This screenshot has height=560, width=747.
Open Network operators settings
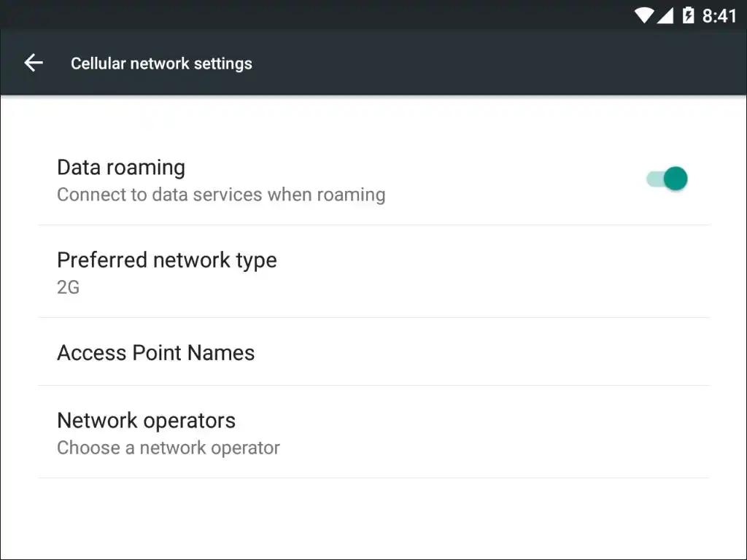coord(147,421)
